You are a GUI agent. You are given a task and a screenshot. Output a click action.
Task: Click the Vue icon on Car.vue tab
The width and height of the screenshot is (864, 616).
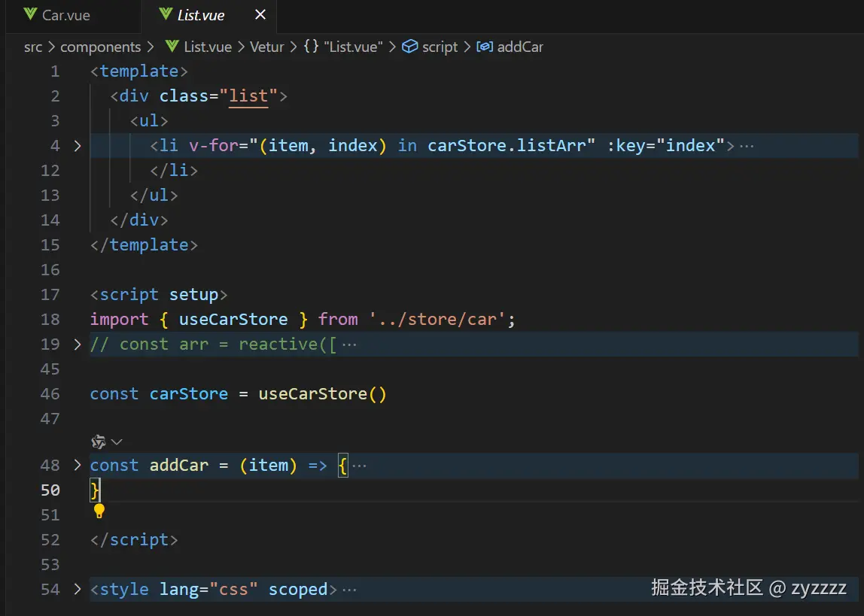(30, 14)
